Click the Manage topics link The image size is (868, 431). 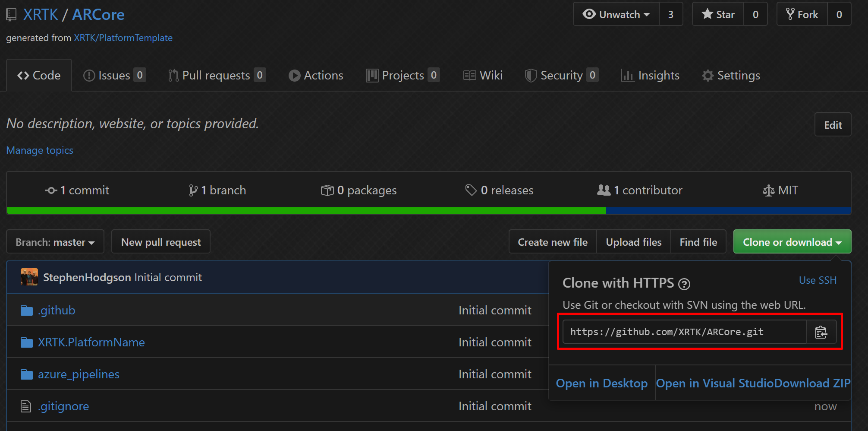click(40, 150)
